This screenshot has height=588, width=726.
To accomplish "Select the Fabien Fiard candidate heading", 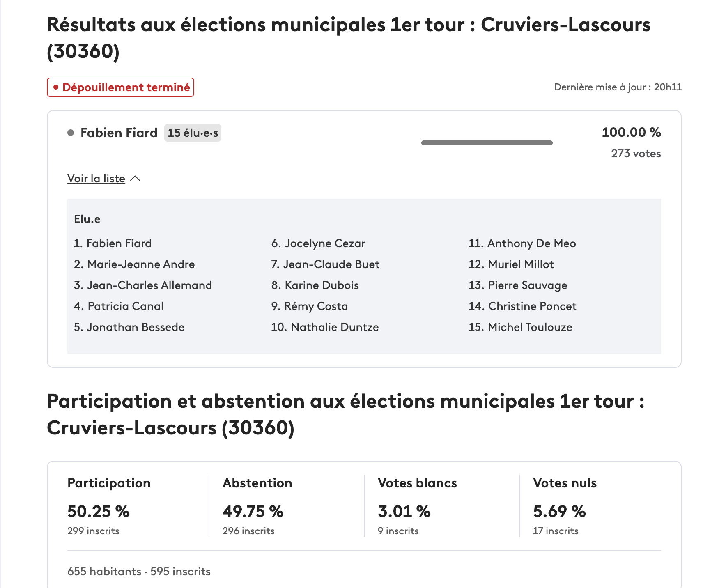I will pos(119,133).
